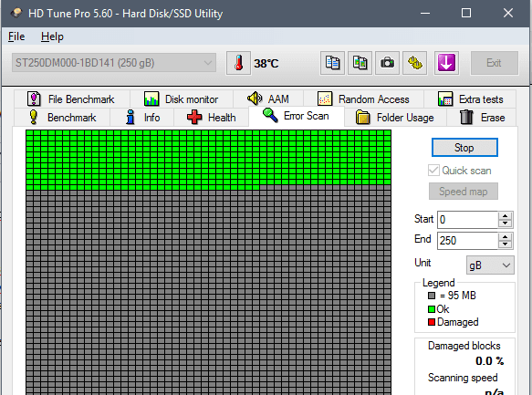
Task: Expand the Unit gB dropdown
Action: click(x=490, y=265)
